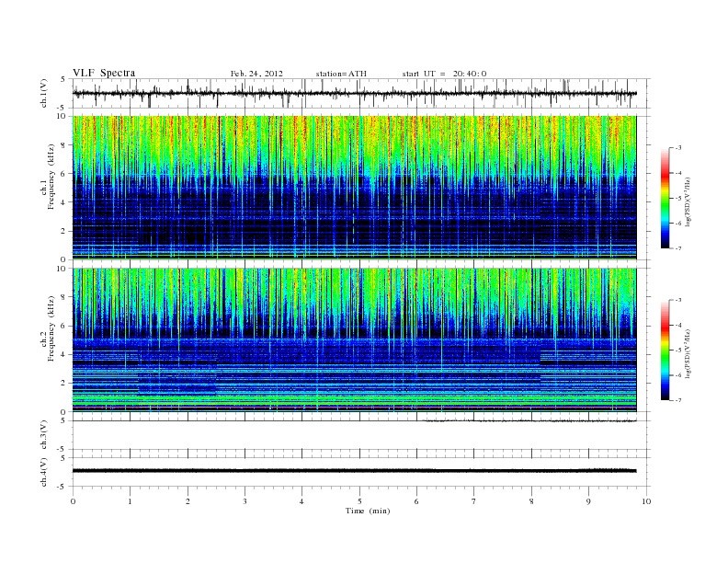Click the "2" time axis tick label
Image resolution: width=728 pixels, height=563 pixels.
(x=188, y=501)
